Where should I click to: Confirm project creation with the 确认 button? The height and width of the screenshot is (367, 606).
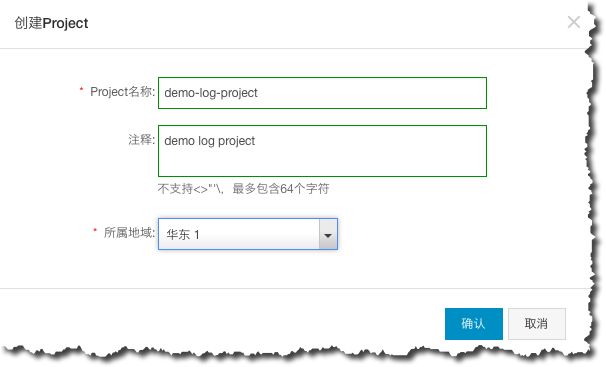473,324
